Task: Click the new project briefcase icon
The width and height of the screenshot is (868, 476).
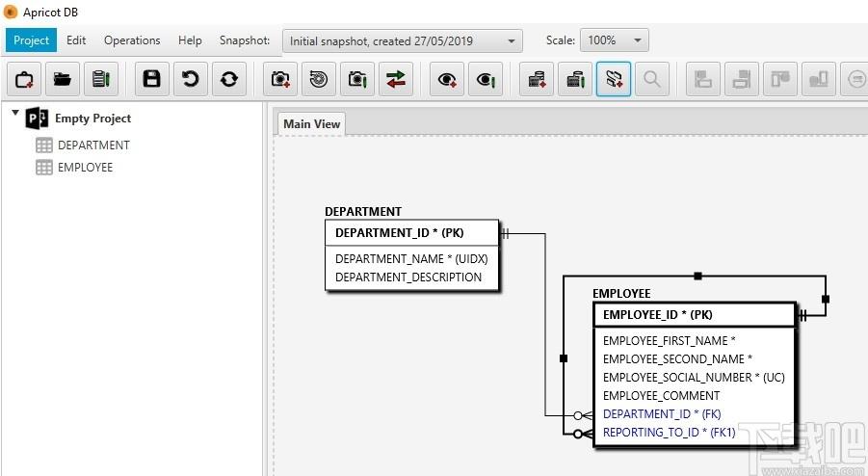Action: point(24,79)
